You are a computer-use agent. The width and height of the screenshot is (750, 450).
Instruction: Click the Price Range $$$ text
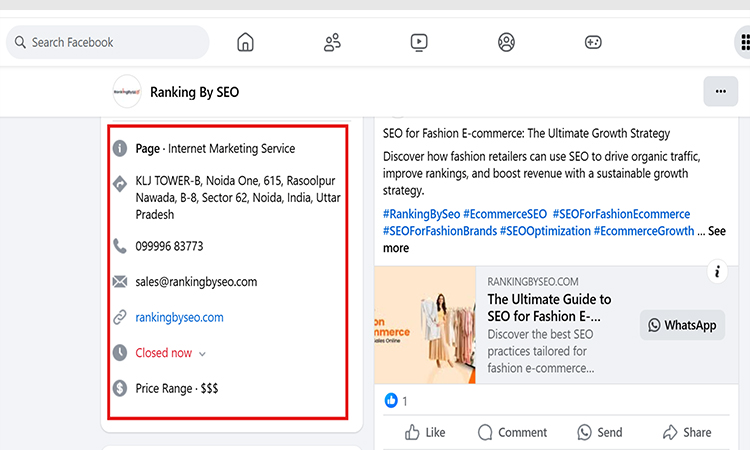[x=176, y=388]
